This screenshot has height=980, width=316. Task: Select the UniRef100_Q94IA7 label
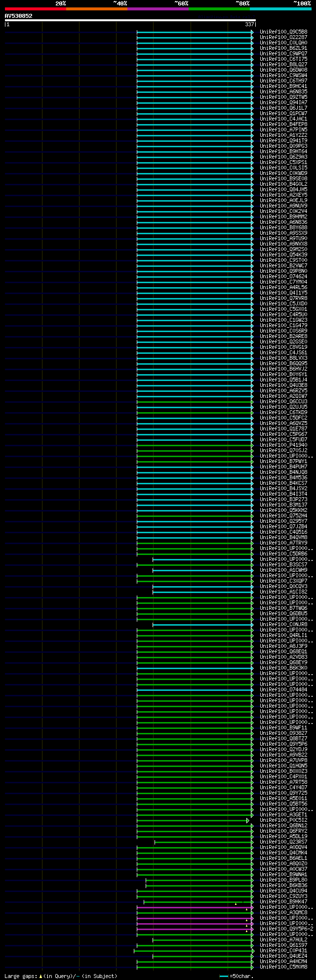tap(283, 102)
